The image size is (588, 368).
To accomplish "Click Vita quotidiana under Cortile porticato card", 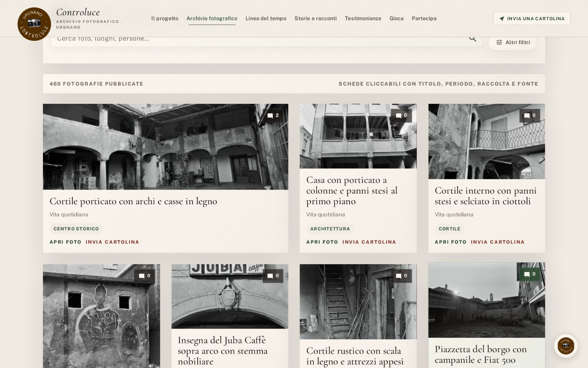I will tap(69, 215).
